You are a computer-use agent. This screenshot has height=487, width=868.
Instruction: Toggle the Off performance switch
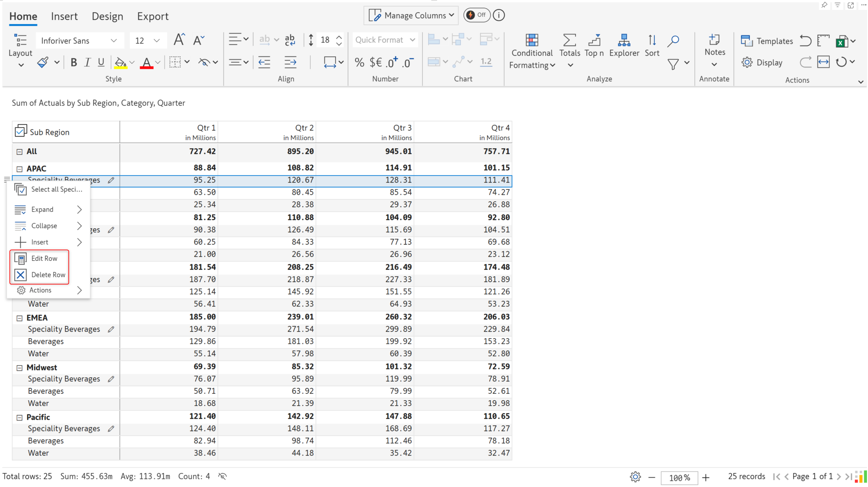pyautogui.click(x=476, y=15)
